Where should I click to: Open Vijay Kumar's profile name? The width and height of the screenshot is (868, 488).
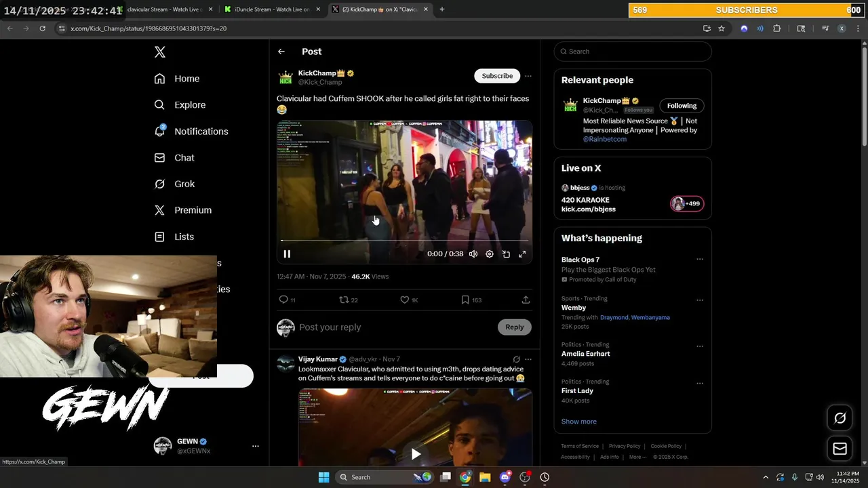coord(317,359)
